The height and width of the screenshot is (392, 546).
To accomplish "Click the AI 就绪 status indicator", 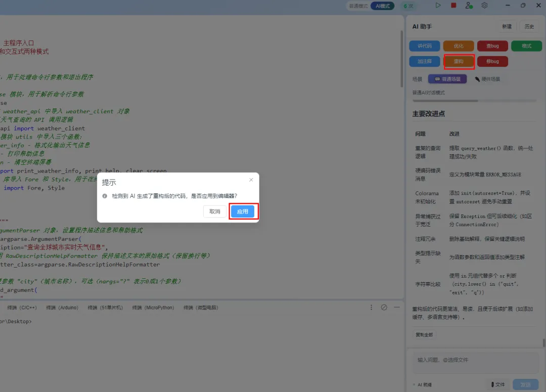I will (422, 385).
